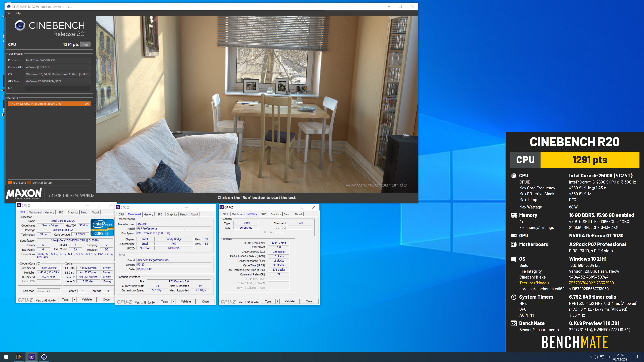Image resolution: width=644 pixels, height=362 pixels.
Task: Click Validate in Mainboard CPU-Z window
Action: click(186, 301)
